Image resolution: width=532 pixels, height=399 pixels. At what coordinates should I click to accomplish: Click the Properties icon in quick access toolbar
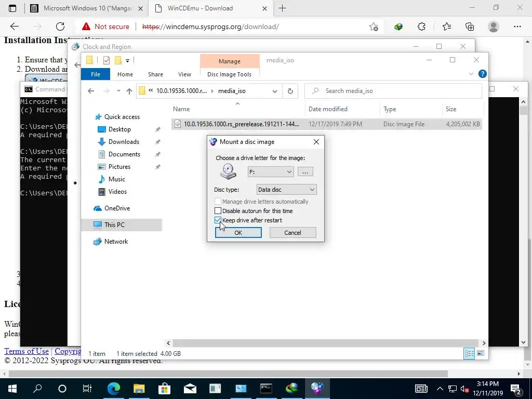[107, 60]
